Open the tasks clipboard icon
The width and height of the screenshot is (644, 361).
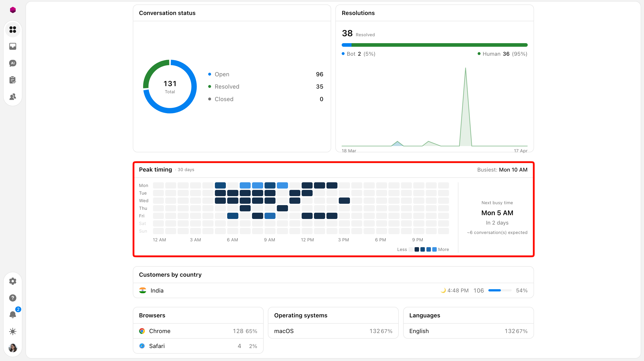click(x=13, y=80)
